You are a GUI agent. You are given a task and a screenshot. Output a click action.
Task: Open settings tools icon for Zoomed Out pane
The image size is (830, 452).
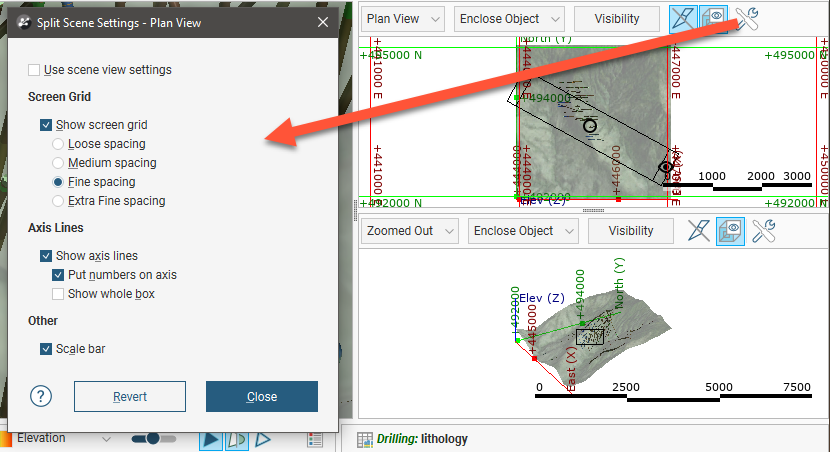[x=763, y=231]
